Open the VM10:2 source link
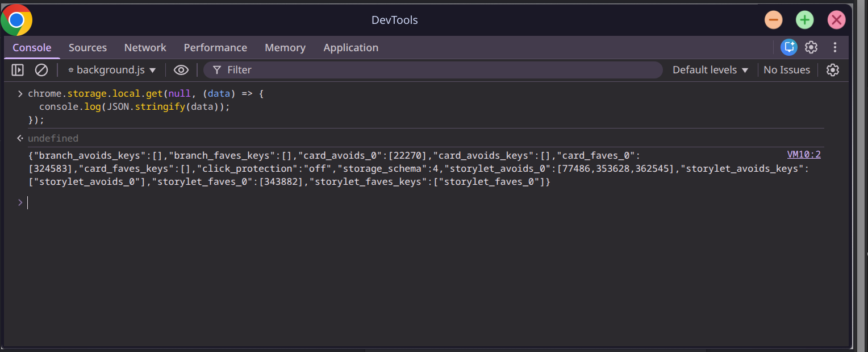Image resolution: width=868 pixels, height=352 pixels. click(x=803, y=154)
